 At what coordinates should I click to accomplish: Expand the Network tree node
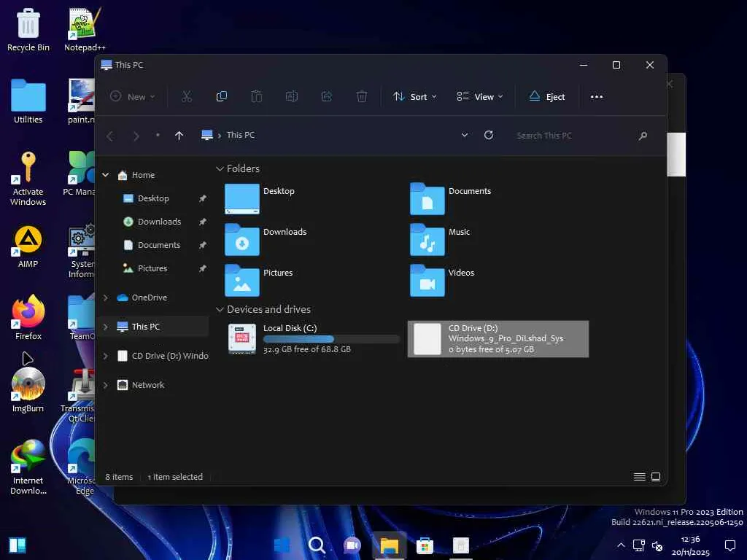(105, 385)
